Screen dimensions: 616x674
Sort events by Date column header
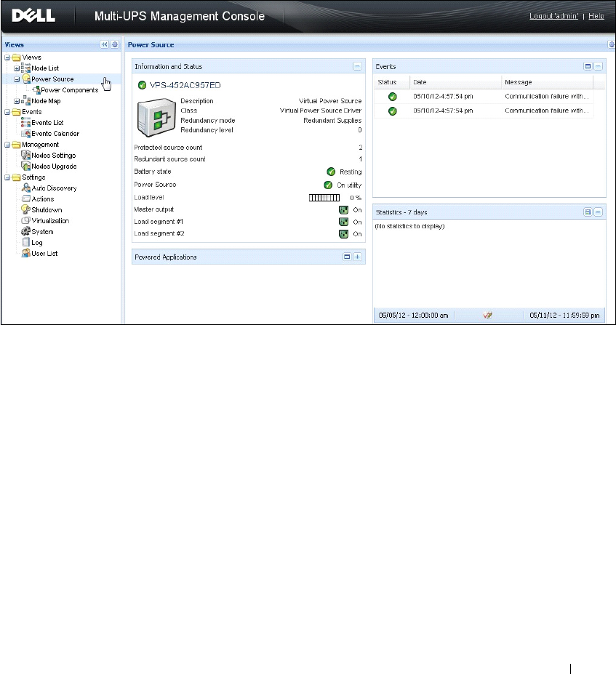click(455, 82)
